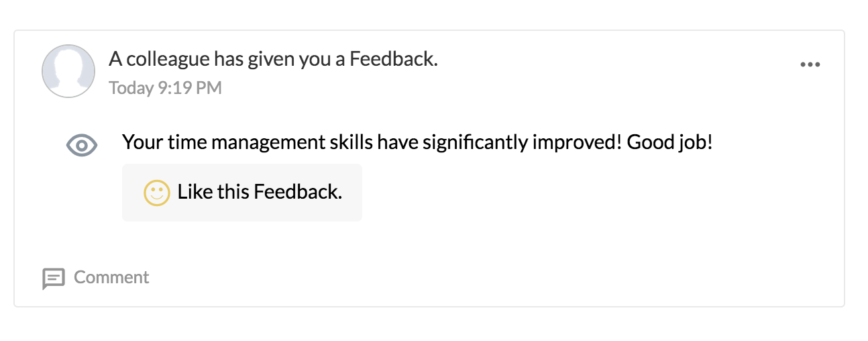Click the yellow smiley face icon
This screenshot has height=341, width=868.
click(x=157, y=193)
